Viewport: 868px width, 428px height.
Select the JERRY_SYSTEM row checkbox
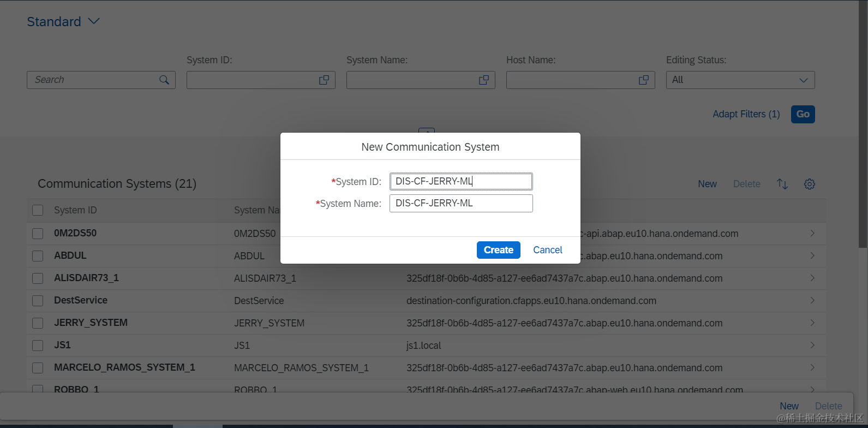(x=38, y=323)
